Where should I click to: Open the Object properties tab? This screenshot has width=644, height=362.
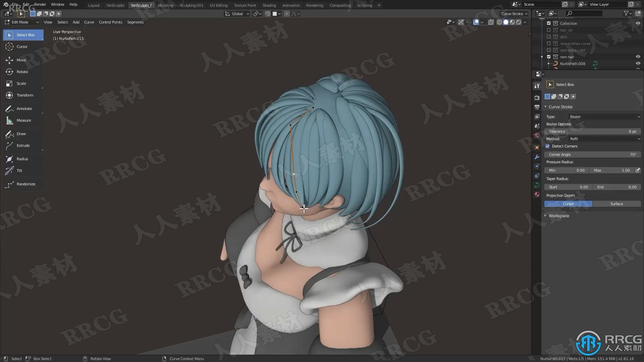coord(537,147)
